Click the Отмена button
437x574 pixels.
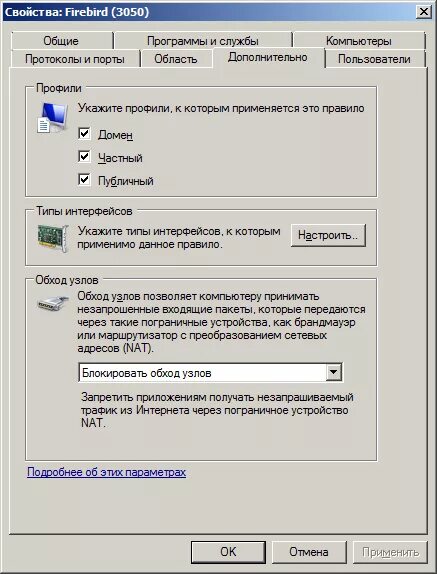(x=309, y=552)
